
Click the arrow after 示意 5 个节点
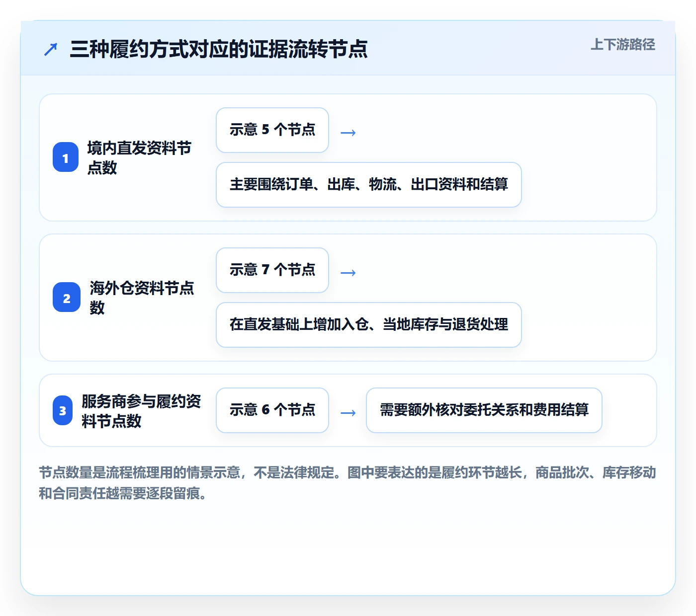[x=348, y=133]
